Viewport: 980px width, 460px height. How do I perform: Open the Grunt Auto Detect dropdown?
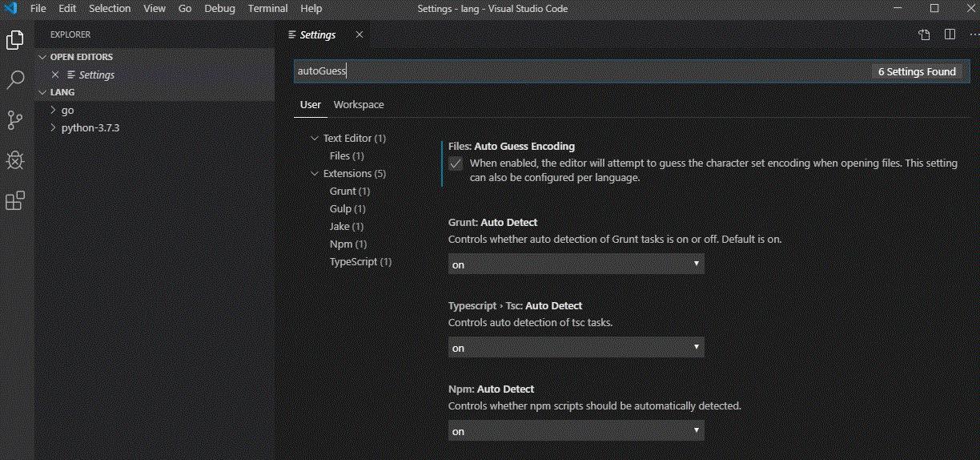click(x=576, y=264)
